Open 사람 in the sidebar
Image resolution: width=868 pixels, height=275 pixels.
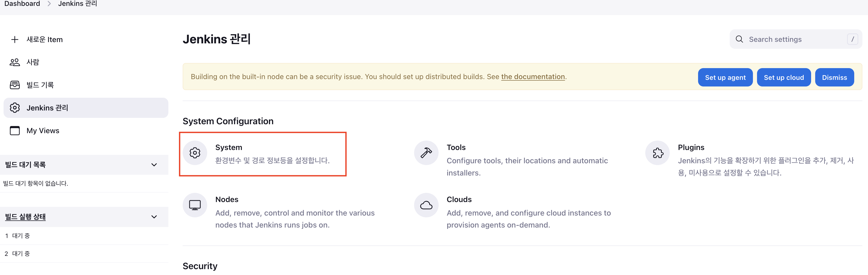coord(85,62)
